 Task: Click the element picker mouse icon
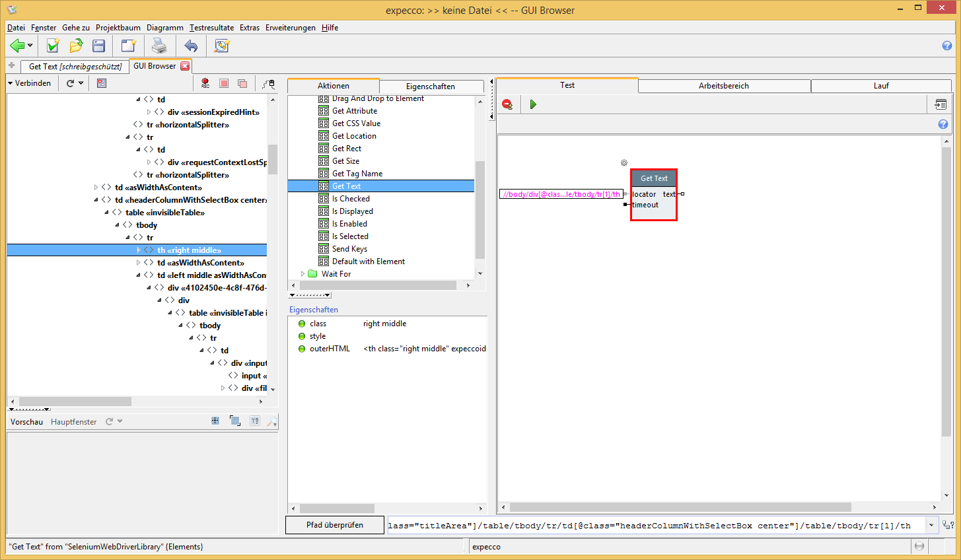pos(269,83)
